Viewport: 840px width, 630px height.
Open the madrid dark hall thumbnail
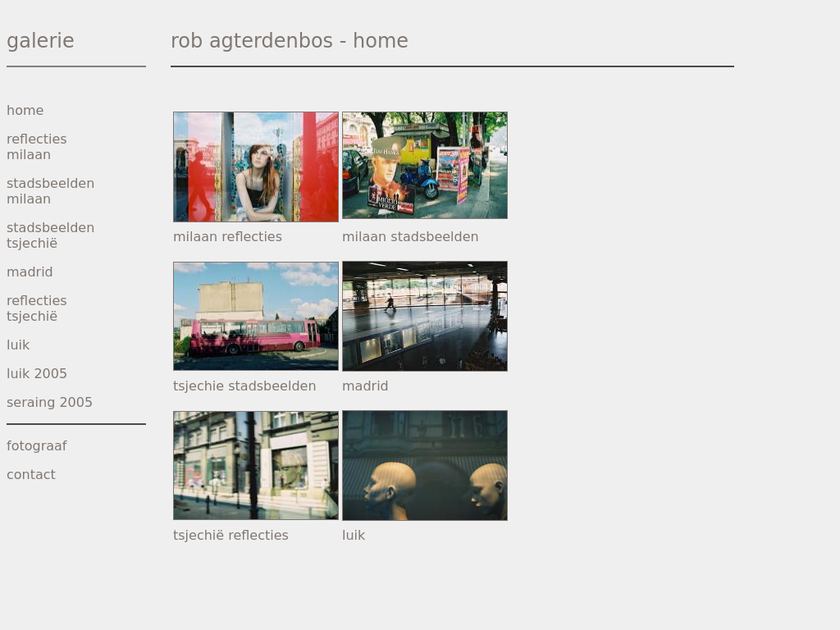click(x=425, y=316)
